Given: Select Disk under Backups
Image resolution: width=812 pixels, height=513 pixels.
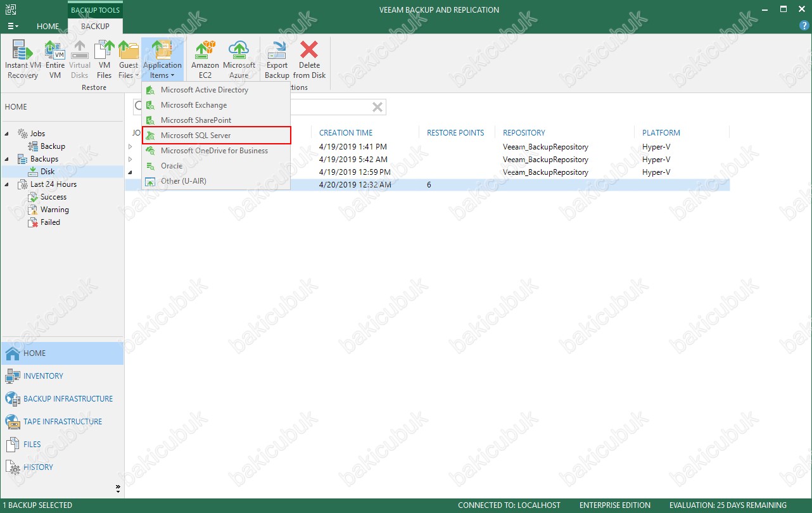Looking at the screenshot, I should tap(48, 172).
